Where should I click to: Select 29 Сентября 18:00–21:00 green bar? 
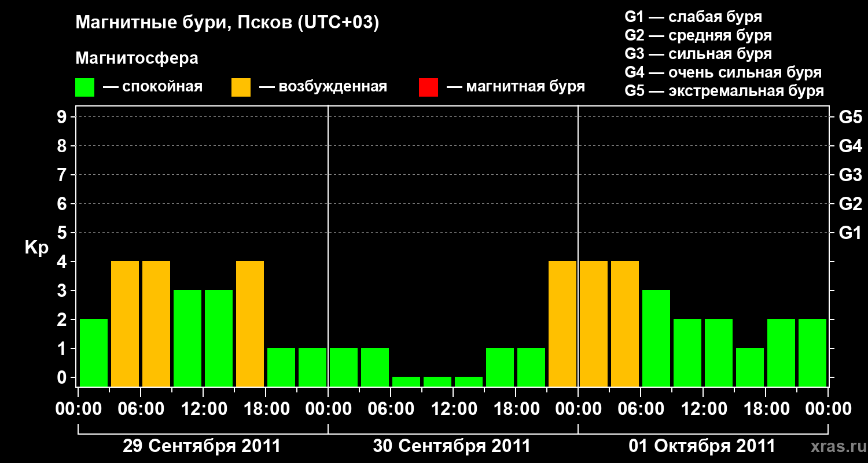tap(281, 367)
